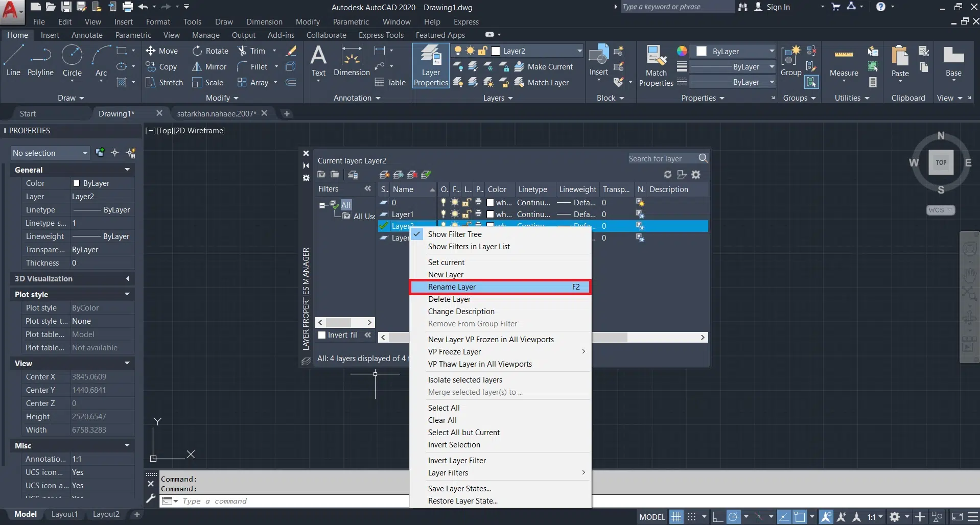Select the Line tool in Draw panel
Viewport: 980px width, 525px height.
pyautogui.click(x=14, y=61)
